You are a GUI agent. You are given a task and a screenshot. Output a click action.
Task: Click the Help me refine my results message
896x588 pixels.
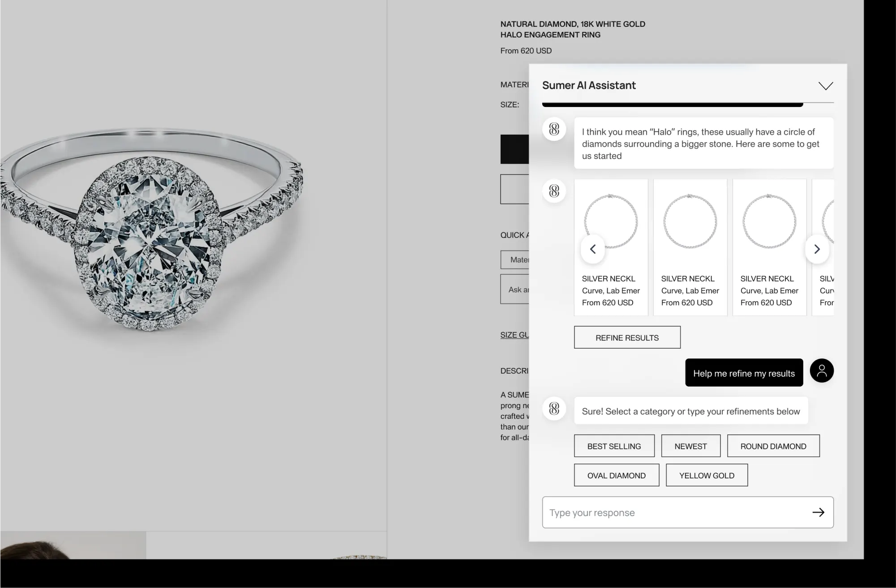click(x=744, y=373)
